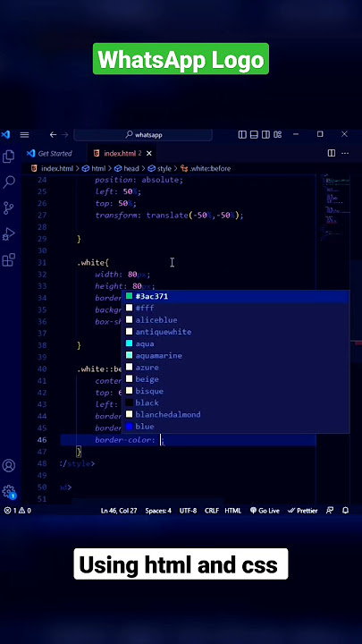362x644 pixels.
Task: Change indentation via Spaces: 4
Action: pyautogui.click(x=158, y=511)
